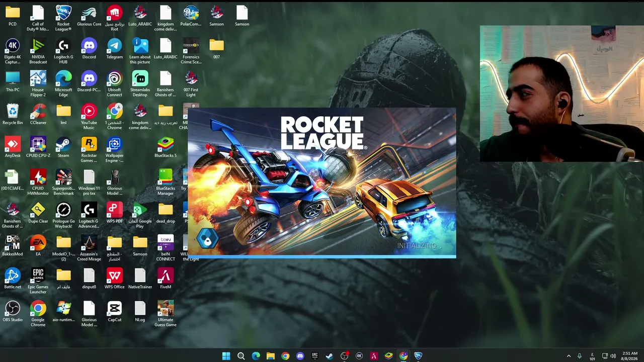The image size is (644, 362).
Task: Open taskbar Search
Action: coord(241,356)
